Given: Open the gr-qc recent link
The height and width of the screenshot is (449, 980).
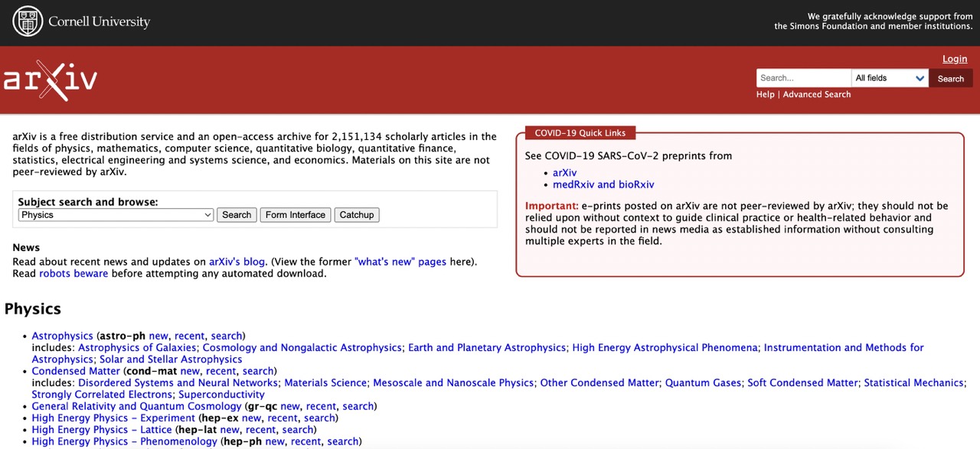Looking at the screenshot, I should click(x=321, y=406).
